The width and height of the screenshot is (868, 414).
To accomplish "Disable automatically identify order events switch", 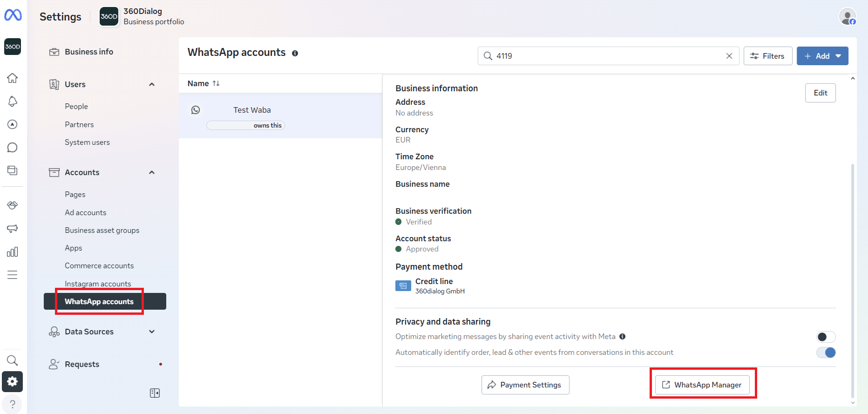I will pos(826,353).
